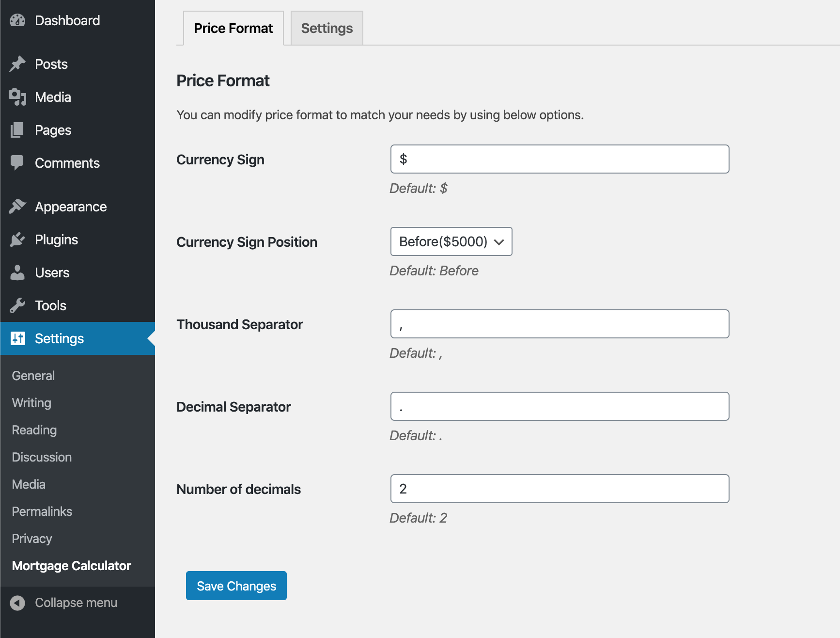The width and height of the screenshot is (840, 638).
Task: Open the Appearance menu label
Action: pyautogui.click(x=71, y=207)
